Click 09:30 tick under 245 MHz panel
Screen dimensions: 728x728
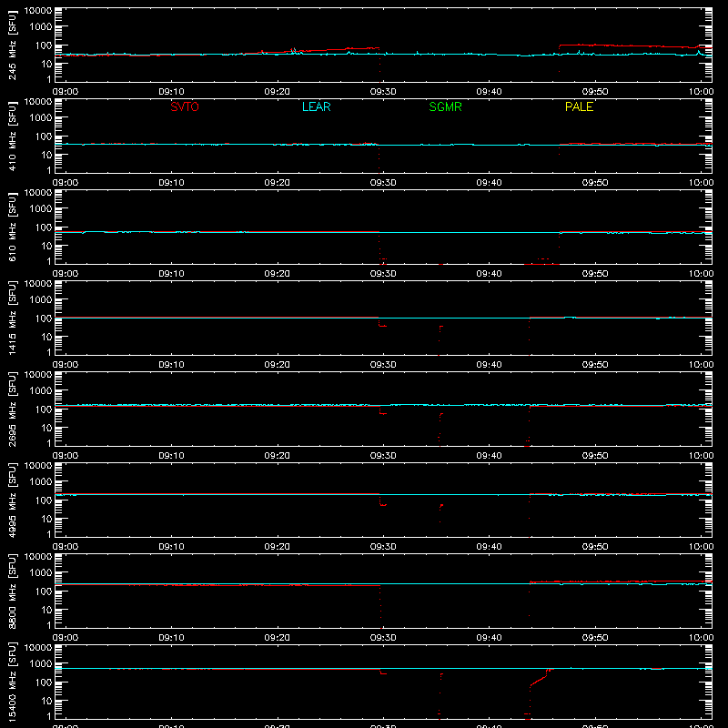(383, 92)
